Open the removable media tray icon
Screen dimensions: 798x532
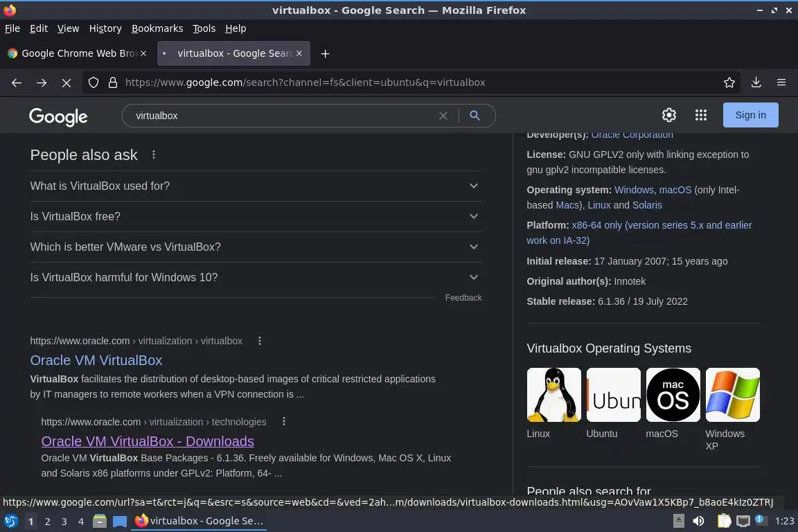click(x=678, y=521)
